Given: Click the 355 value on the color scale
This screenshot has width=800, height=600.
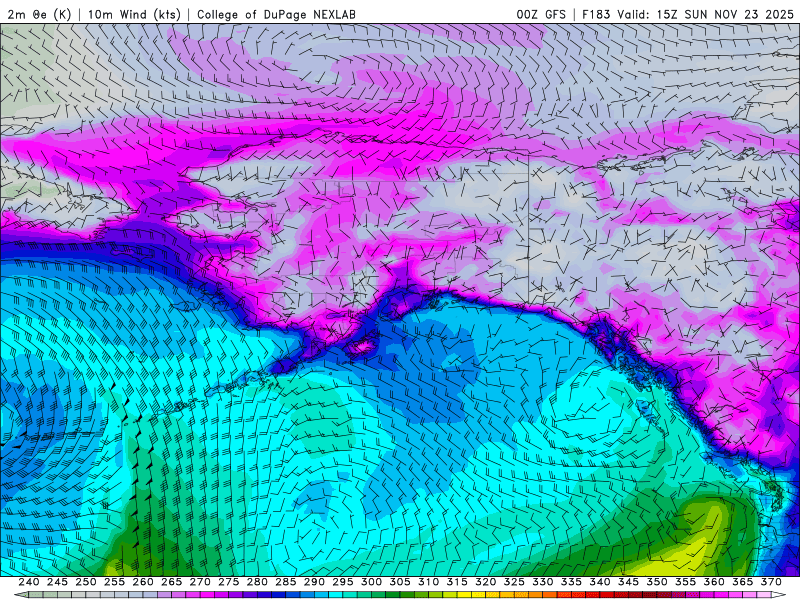Looking at the screenshot, I should 686,582.
